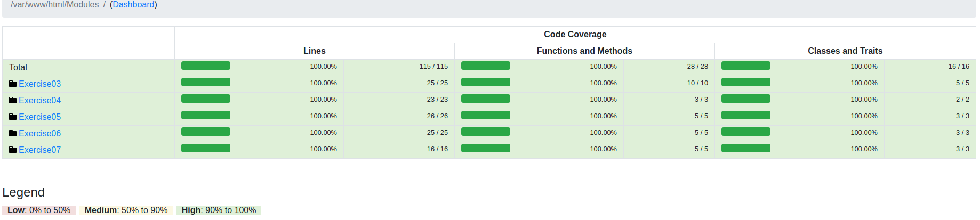Click Exercise07 classes coverage progress bar

pos(746,148)
